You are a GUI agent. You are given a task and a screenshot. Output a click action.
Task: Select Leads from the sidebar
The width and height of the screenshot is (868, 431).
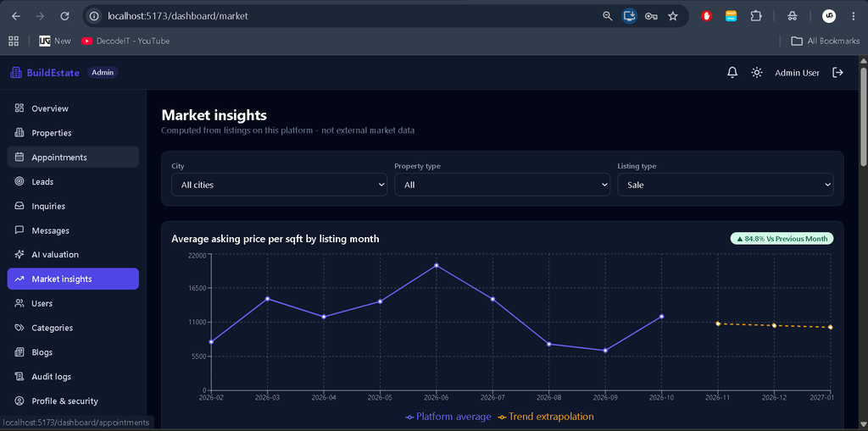42,181
